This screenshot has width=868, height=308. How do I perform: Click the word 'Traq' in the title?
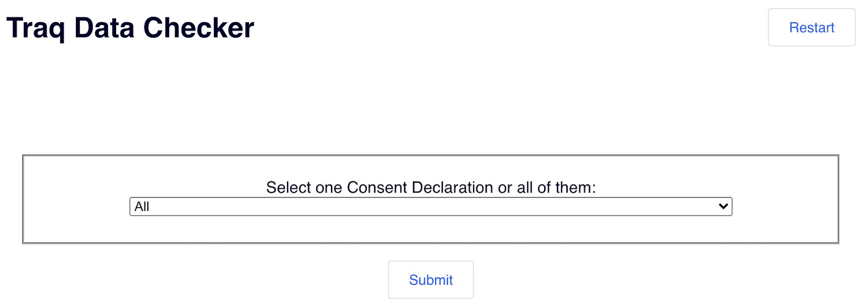(35, 28)
